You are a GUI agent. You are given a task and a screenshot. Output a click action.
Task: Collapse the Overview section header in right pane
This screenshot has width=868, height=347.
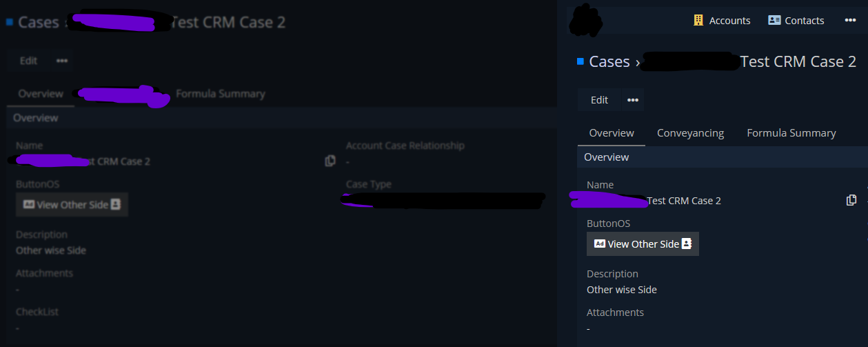click(x=723, y=157)
